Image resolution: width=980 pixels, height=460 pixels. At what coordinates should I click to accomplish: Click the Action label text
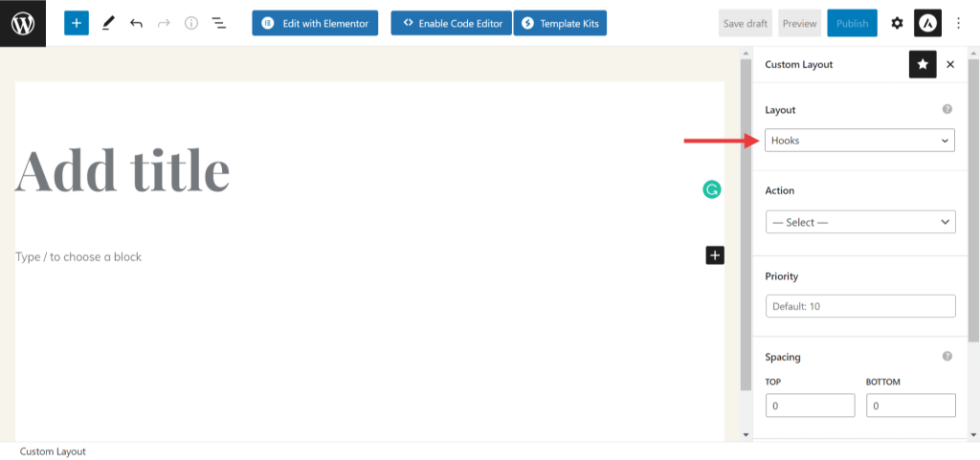779,190
